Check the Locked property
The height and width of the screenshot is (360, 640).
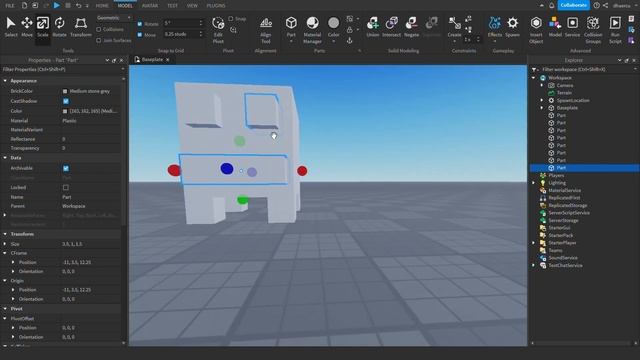[x=66, y=187]
